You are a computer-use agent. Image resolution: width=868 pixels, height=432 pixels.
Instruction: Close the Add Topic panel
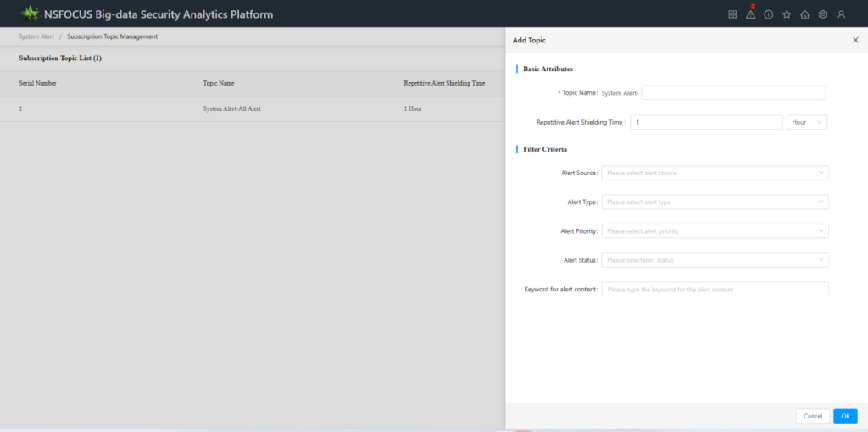coord(854,40)
